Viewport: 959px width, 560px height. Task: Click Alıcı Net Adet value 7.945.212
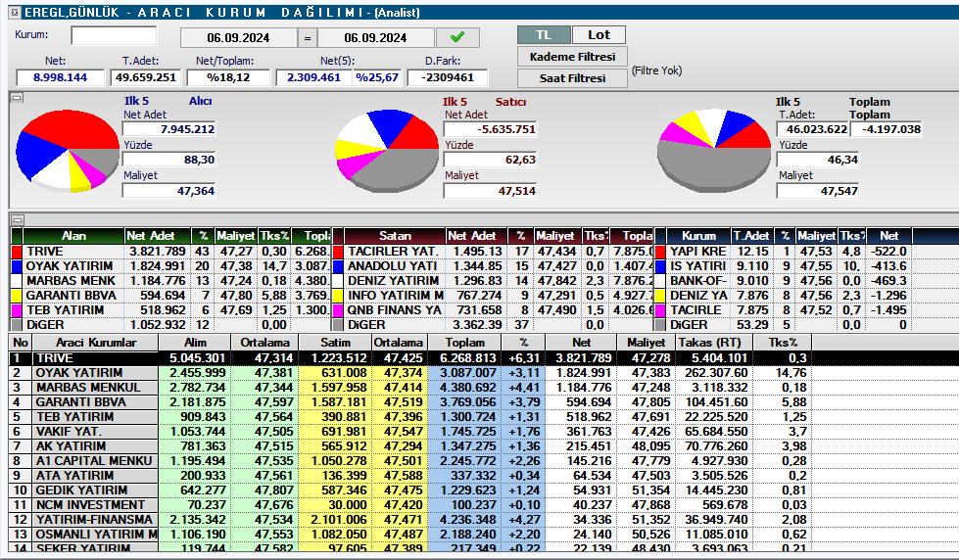[169, 129]
